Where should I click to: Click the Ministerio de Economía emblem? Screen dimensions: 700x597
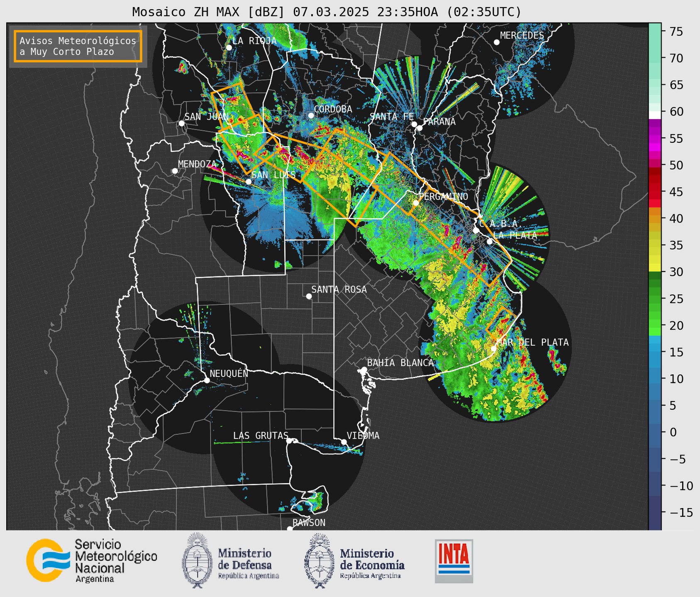click(x=319, y=560)
